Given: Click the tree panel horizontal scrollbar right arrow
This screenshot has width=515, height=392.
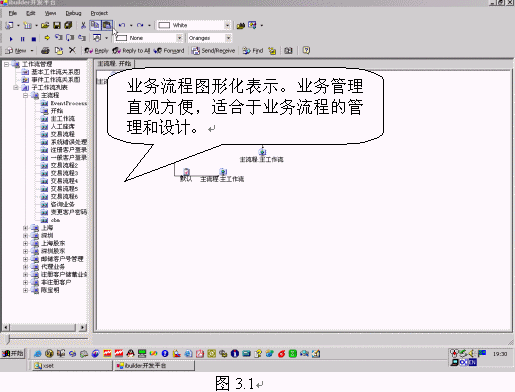Looking at the screenshot, I should [83, 327].
